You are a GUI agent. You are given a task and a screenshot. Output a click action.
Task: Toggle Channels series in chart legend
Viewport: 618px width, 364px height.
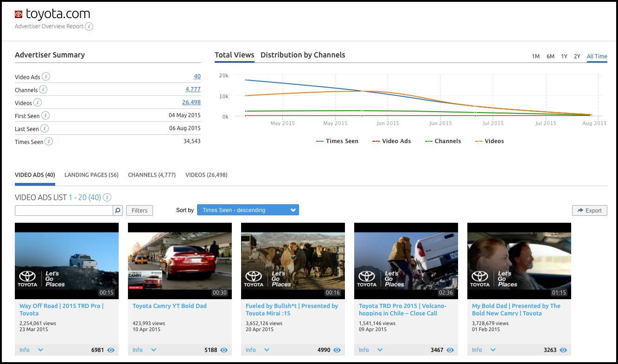(443, 141)
